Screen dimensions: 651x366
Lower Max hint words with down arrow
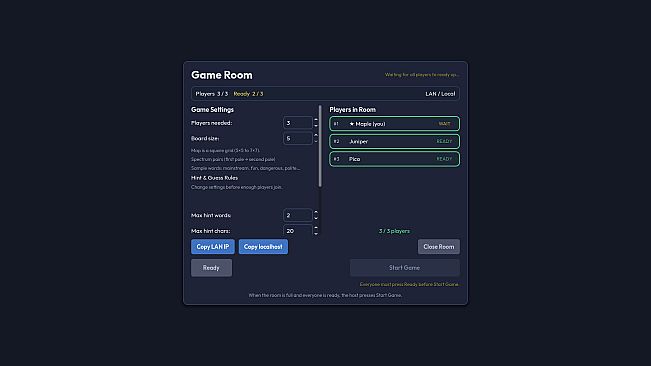click(x=316, y=218)
